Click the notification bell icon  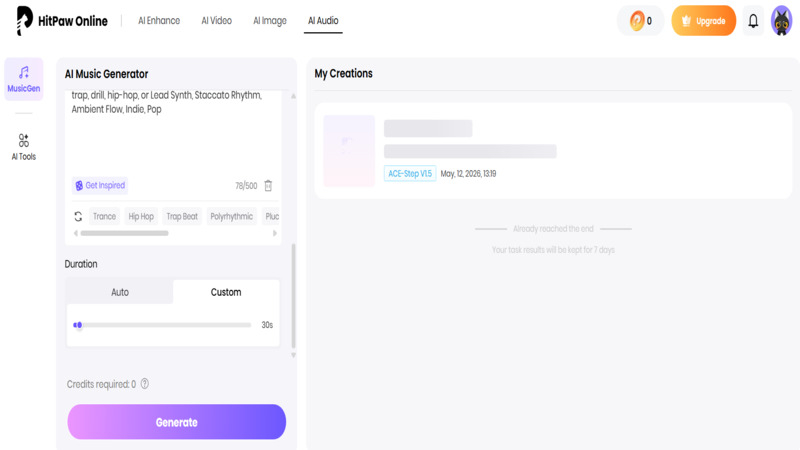click(753, 21)
